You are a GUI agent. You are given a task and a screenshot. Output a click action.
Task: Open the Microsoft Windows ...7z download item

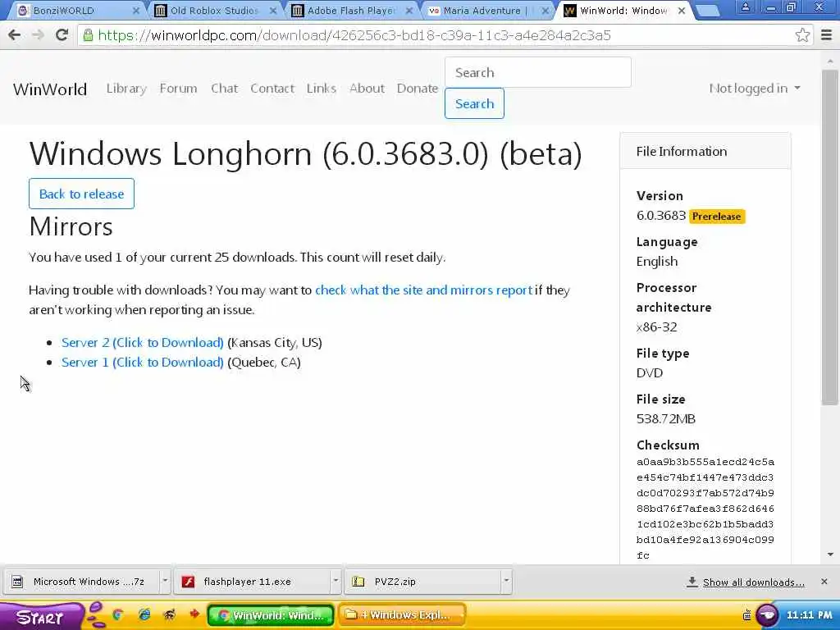81,582
